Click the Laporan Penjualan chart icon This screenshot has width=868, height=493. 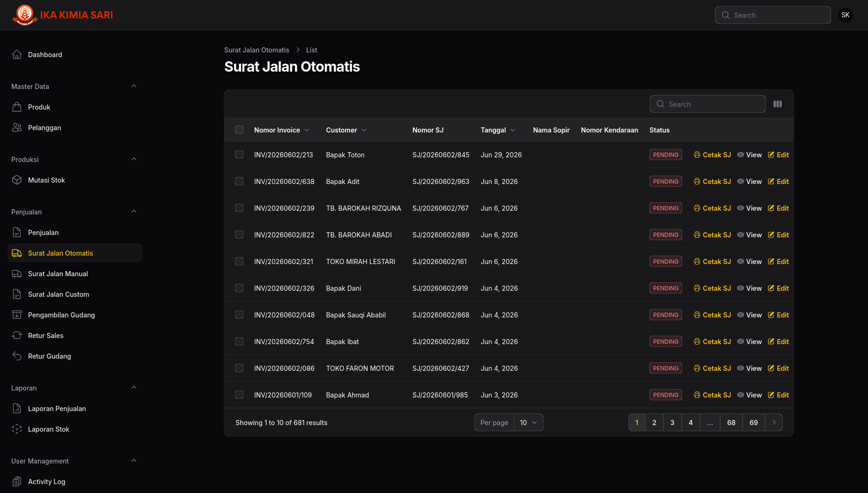click(x=17, y=408)
